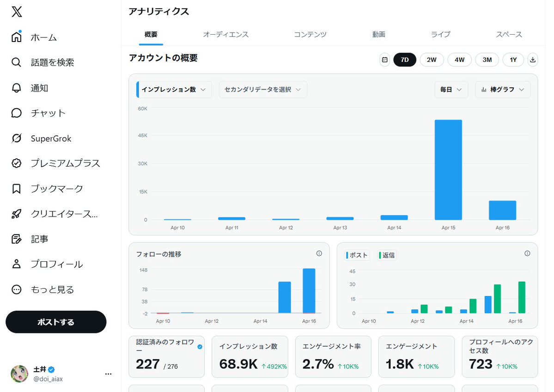Click the Apr 15 impressions bar
554x392 pixels.
(x=448, y=171)
